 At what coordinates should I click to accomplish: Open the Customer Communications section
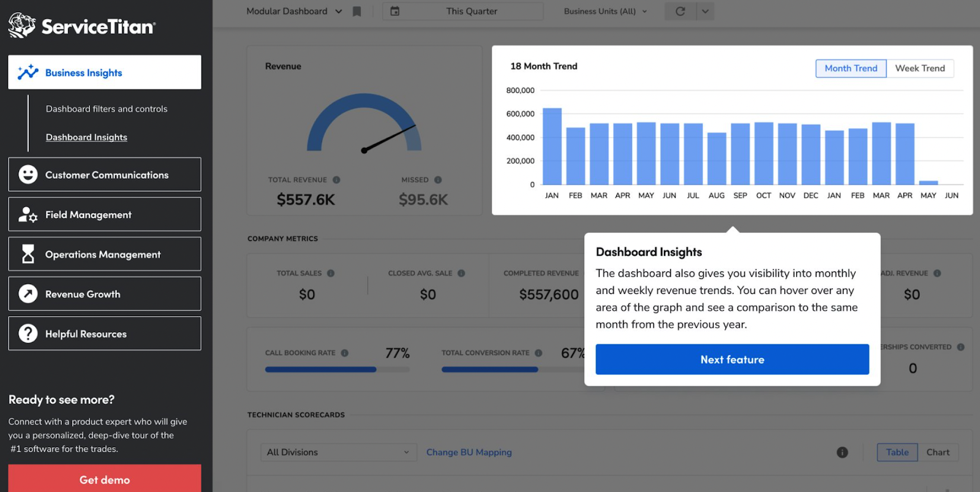coord(105,175)
